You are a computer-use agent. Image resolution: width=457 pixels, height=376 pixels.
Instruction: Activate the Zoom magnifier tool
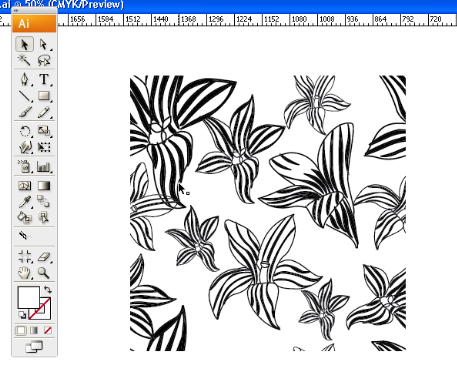pyautogui.click(x=44, y=273)
